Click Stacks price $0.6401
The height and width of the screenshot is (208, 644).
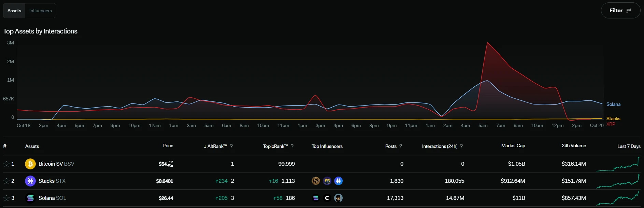point(164,181)
